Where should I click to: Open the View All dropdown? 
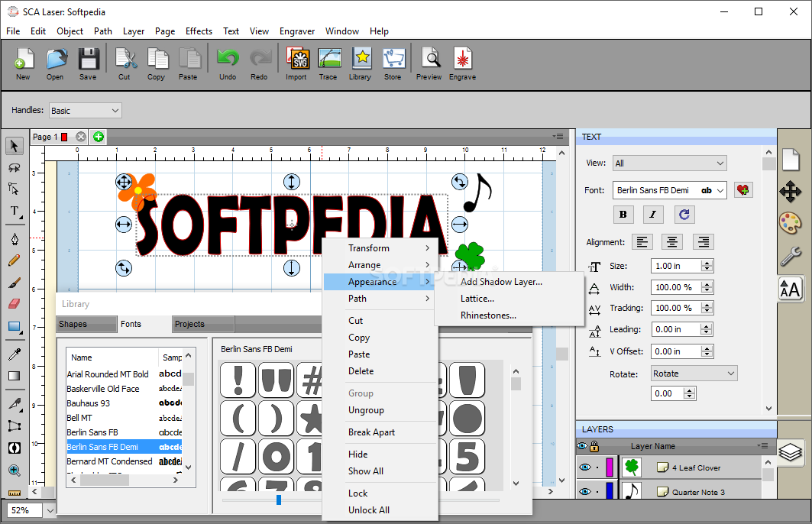pyautogui.click(x=670, y=163)
